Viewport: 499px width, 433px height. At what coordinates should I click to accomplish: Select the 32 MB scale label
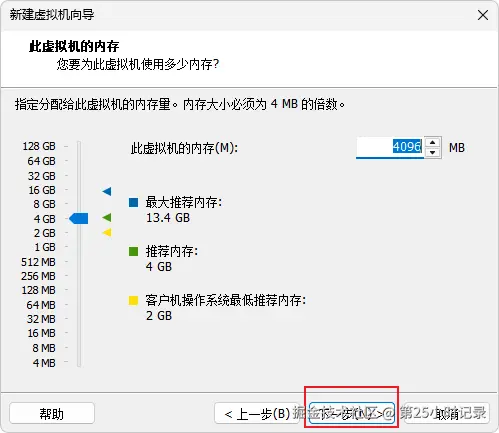pyautogui.click(x=41, y=319)
